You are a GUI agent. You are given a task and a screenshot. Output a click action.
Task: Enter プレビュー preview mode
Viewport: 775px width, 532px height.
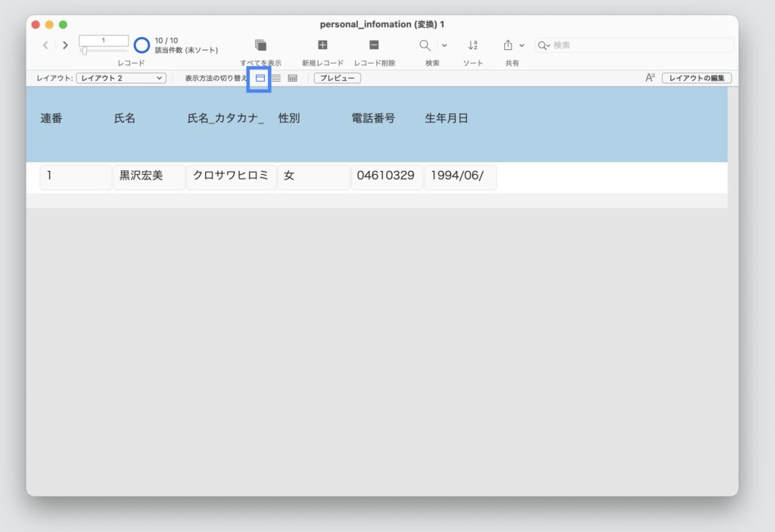pos(336,77)
